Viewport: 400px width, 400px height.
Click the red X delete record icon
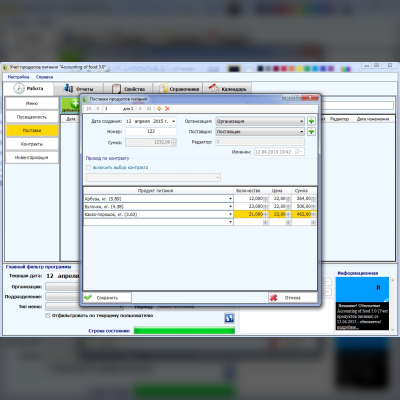point(167,109)
